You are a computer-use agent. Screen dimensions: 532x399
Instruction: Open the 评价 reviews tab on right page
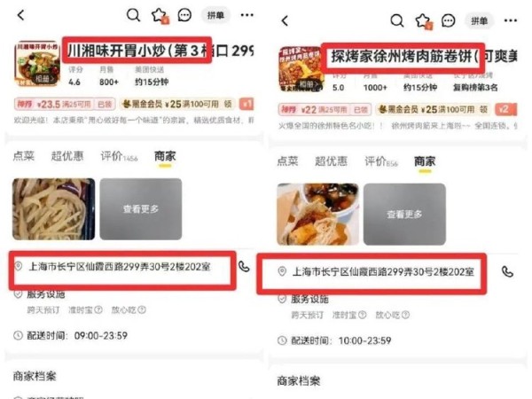point(381,161)
